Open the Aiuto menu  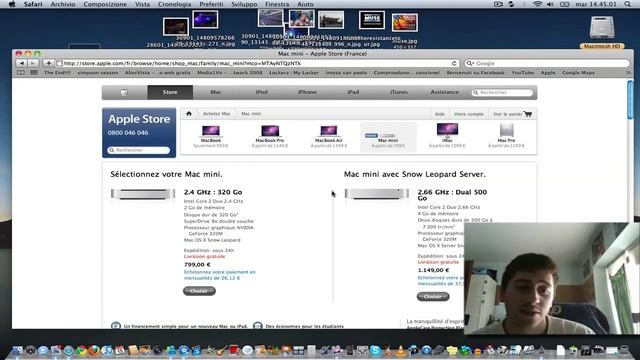coord(305,4)
